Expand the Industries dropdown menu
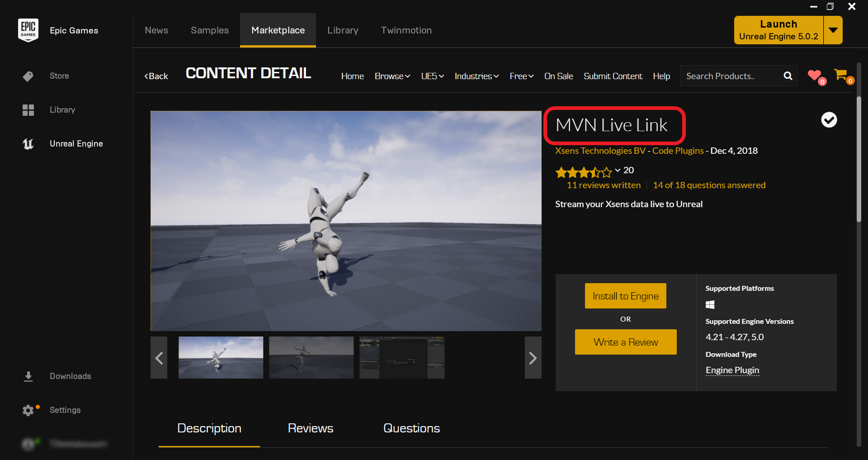This screenshot has height=460, width=868. pyautogui.click(x=476, y=76)
